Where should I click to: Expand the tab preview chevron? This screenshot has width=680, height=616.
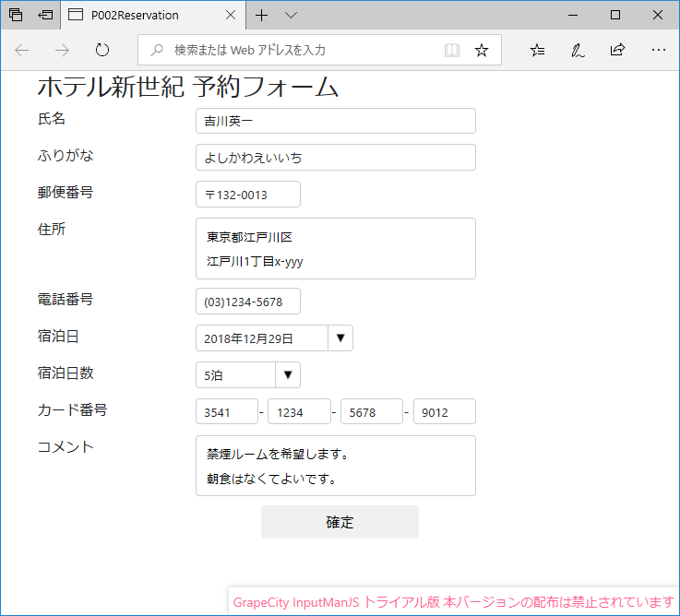pyautogui.click(x=291, y=15)
